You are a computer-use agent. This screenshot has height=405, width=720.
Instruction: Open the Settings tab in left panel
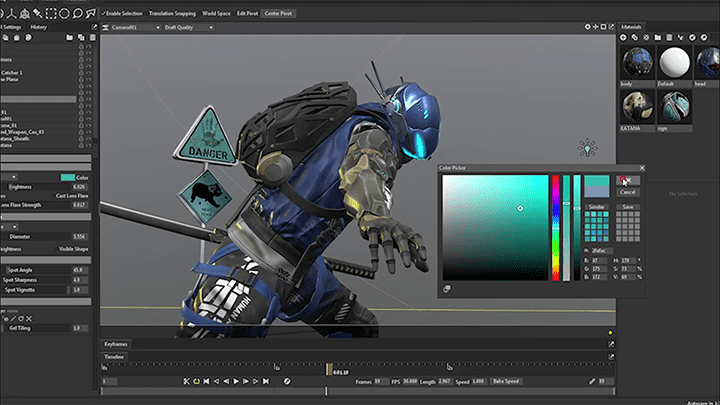pos(11,27)
